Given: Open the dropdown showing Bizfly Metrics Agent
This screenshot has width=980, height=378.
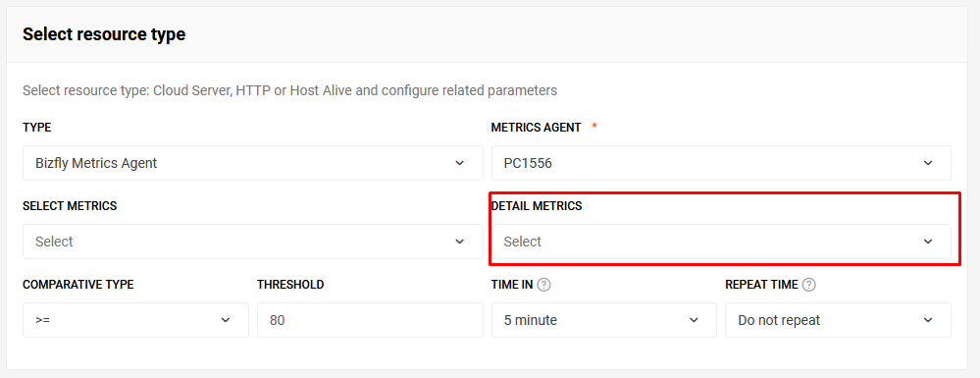Looking at the screenshot, I should coord(252,163).
